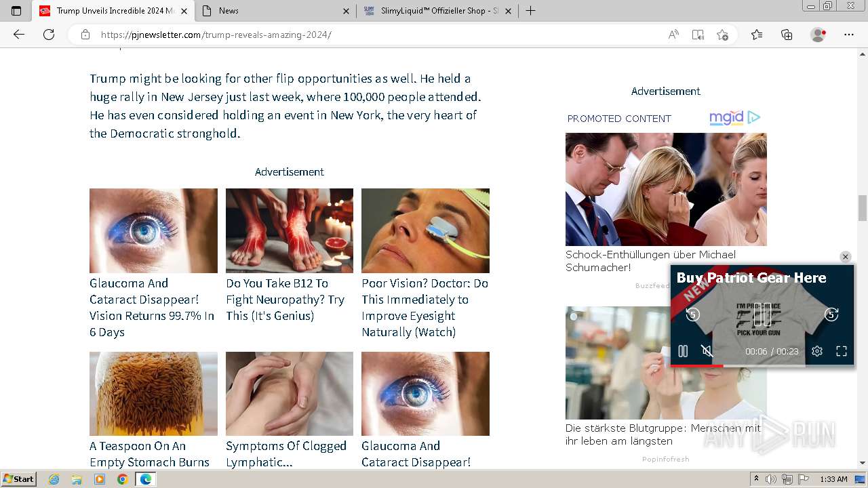View site information lock icon
This screenshot has height=488, width=868.
[85, 35]
